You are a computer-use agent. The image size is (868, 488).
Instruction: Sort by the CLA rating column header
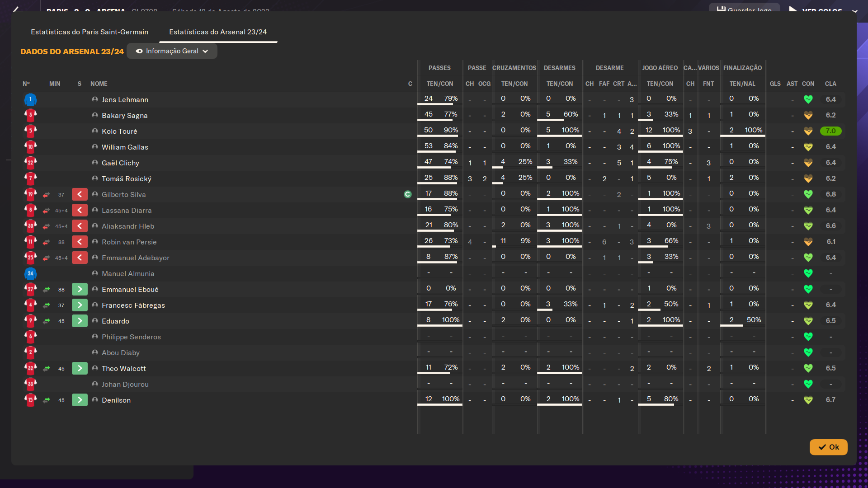tap(830, 84)
